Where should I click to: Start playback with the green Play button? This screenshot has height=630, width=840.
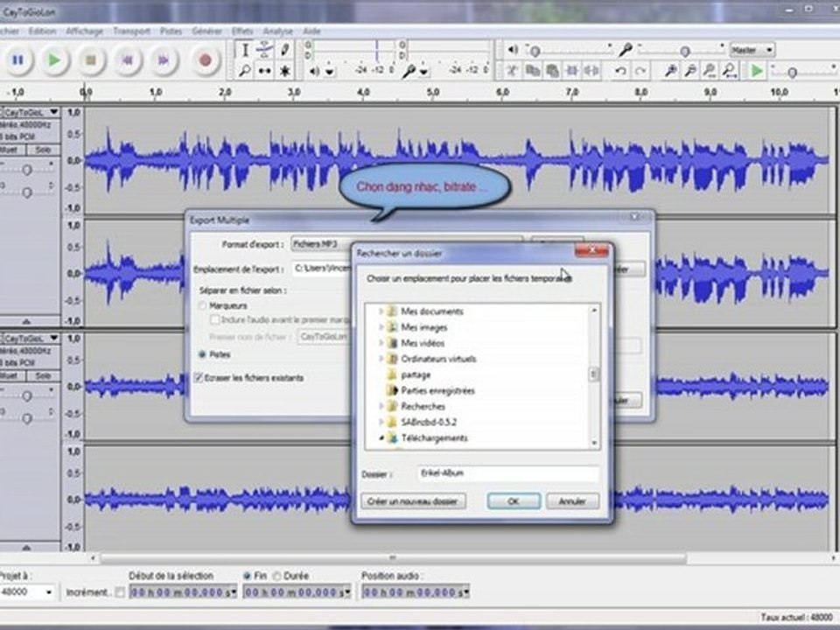pos(54,60)
